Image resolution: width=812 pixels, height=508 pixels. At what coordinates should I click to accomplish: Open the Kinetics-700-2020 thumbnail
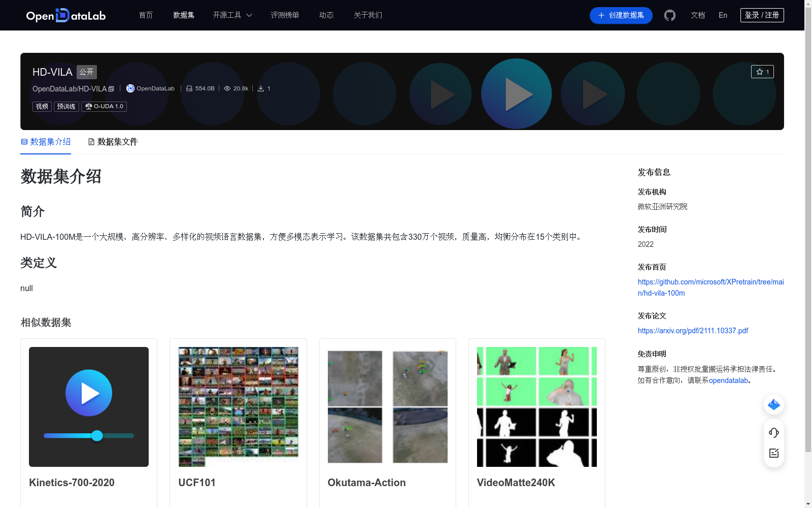point(89,407)
